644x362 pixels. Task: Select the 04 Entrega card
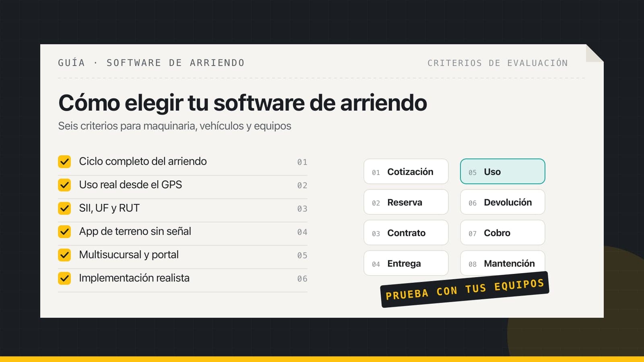[406, 263]
